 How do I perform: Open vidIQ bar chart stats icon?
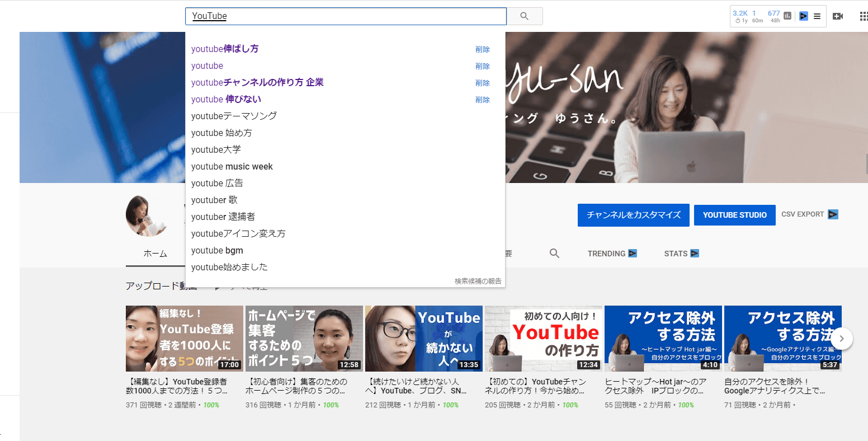[x=787, y=16]
